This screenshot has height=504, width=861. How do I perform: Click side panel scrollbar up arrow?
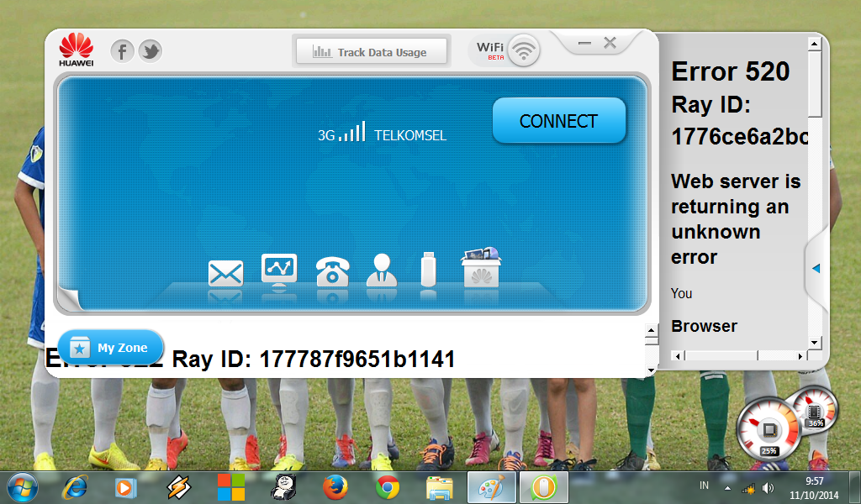pyautogui.click(x=814, y=44)
